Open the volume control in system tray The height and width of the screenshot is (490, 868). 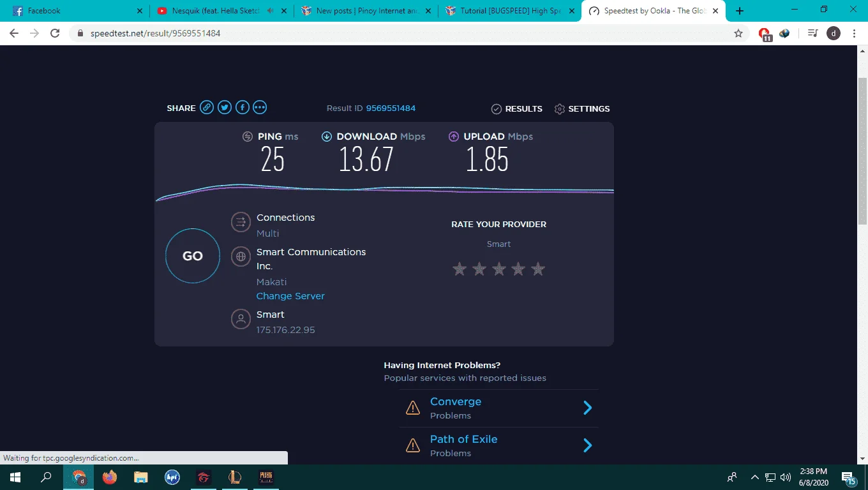click(786, 477)
